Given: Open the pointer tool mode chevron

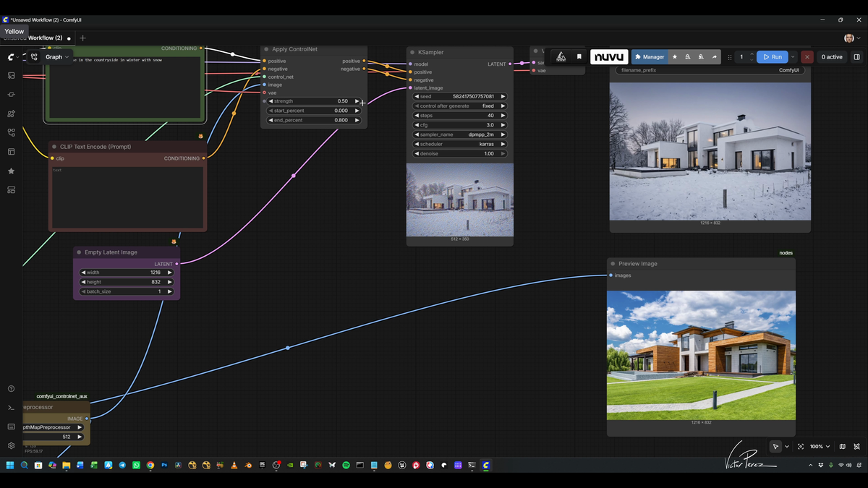Looking at the screenshot, I should coord(786,447).
